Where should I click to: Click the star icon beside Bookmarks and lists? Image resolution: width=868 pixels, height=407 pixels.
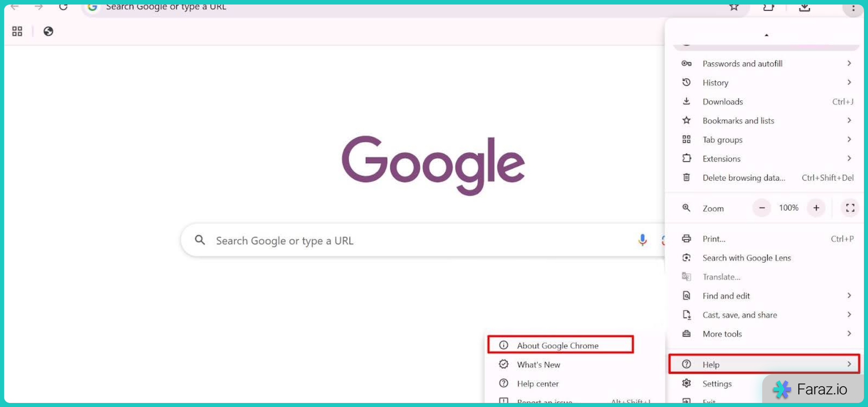tap(686, 120)
